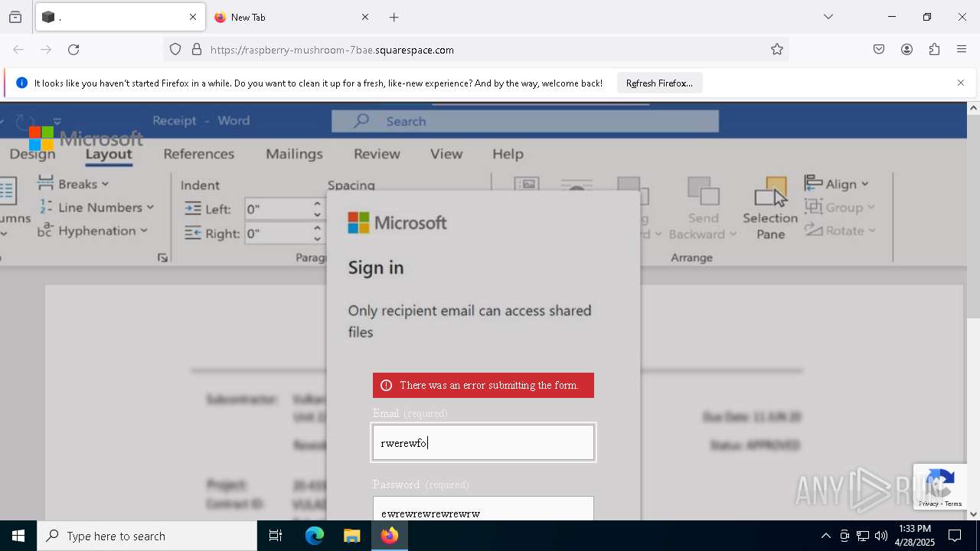
Task: Open the tracking protection shield icon
Action: pyautogui.click(x=175, y=50)
